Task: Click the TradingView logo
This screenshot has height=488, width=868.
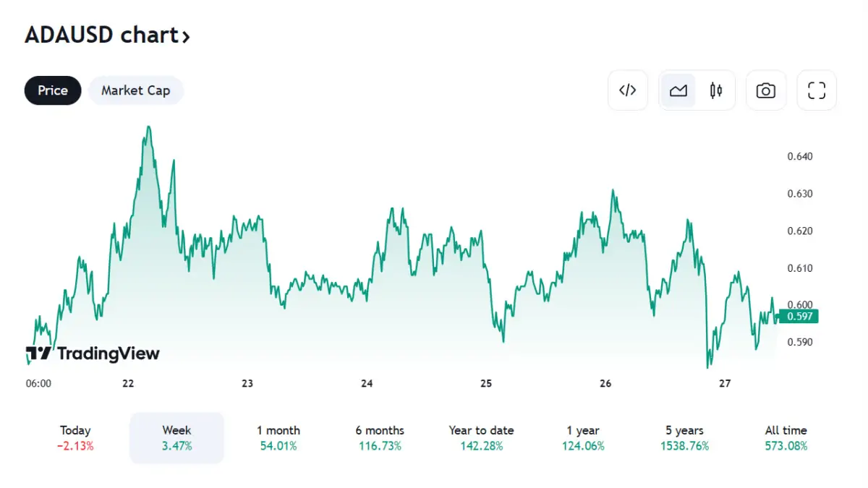Action: (93, 354)
